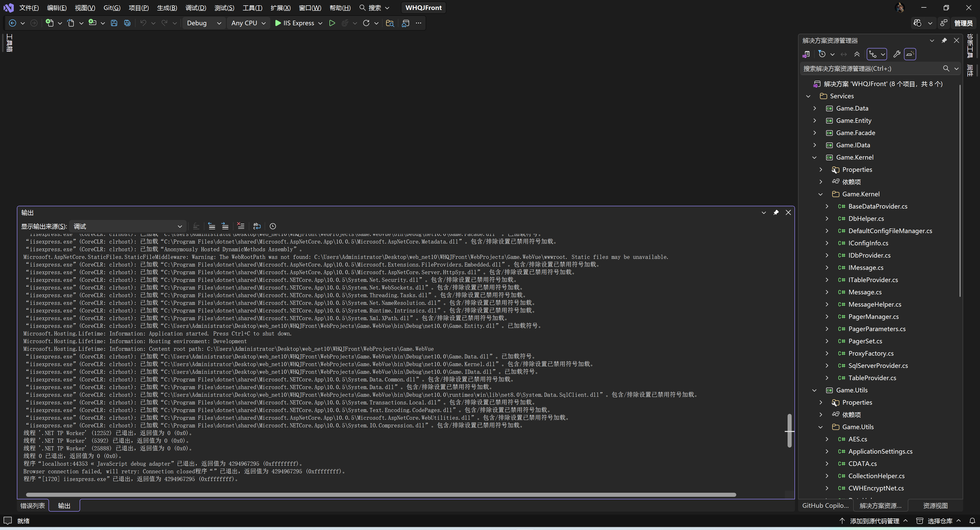This screenshot has width=980, height=530.
Task: Click the Save All toolbar icon
Action: pos(127,23)
